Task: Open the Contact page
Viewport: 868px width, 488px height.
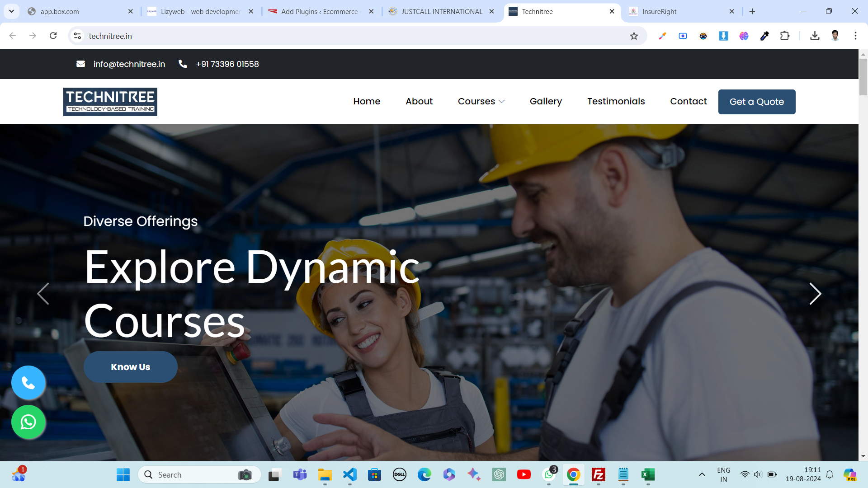Action: pyautogui.click(x=688, y=101)
